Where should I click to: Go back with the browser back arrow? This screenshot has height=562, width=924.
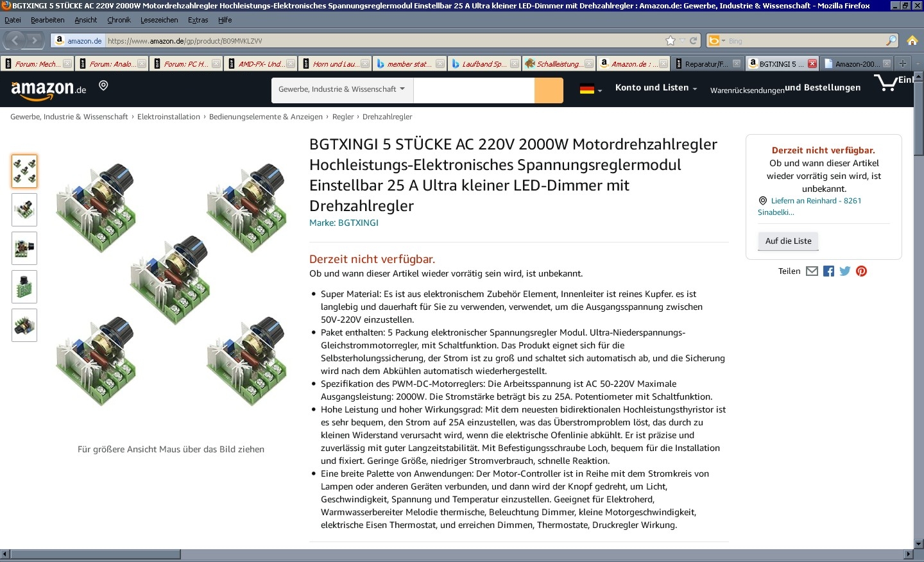(x=15, y=40)
